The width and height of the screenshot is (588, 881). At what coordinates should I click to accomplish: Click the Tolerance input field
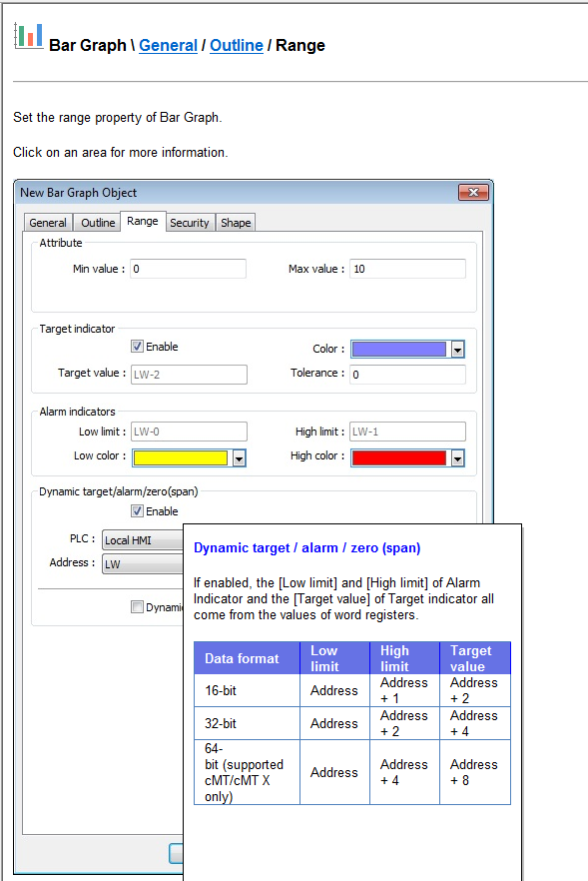point(407,375)
